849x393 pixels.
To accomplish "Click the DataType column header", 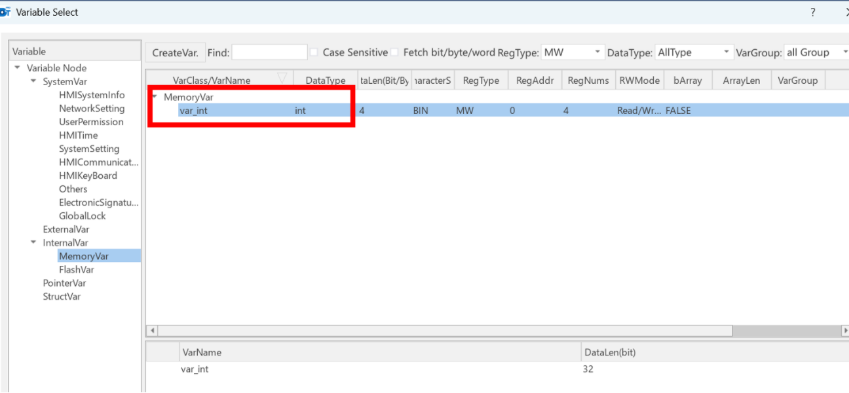I will 325,80.
